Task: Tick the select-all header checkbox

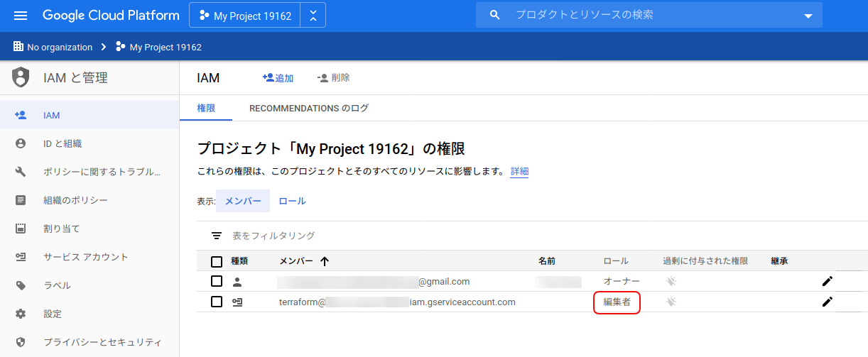Action: pyautogui.click(x=217, y=261)
